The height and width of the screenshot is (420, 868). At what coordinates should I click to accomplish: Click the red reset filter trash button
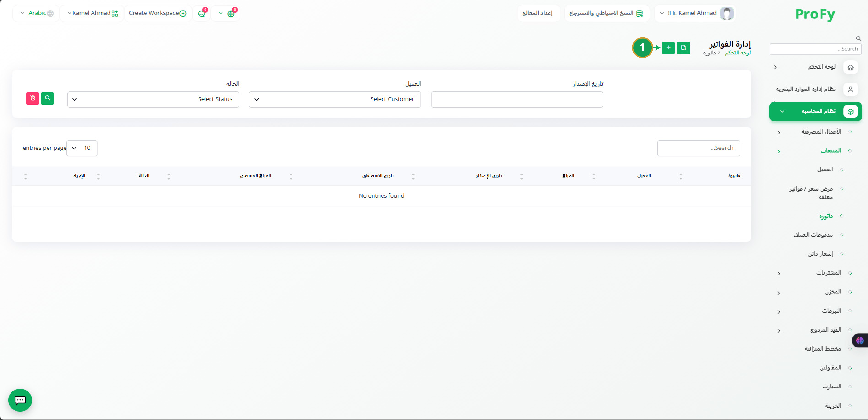pos(33,98)
